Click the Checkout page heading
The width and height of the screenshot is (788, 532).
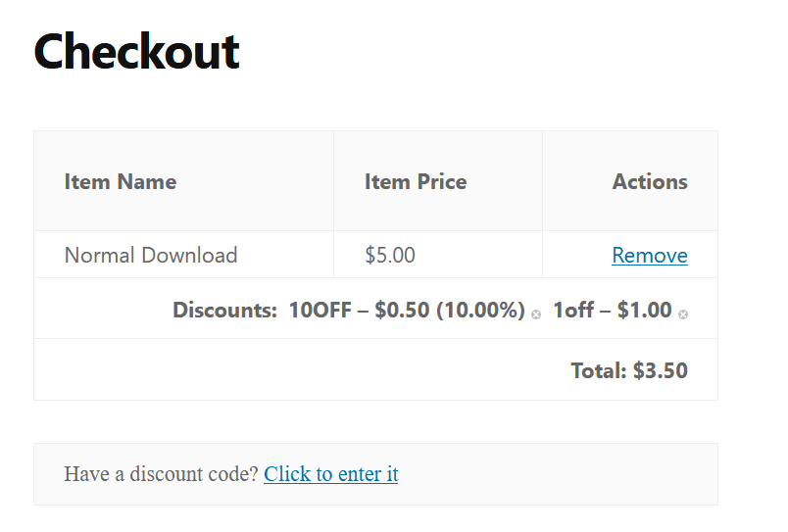pos(136,51)
